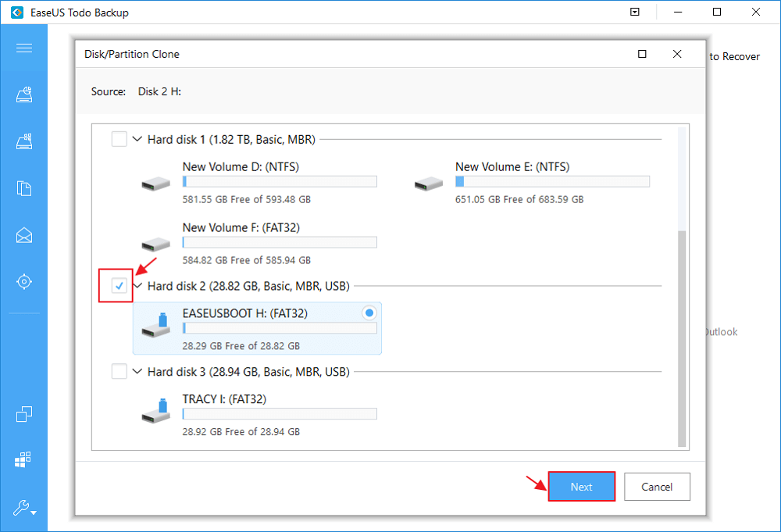Click the New Volume D: capacity bar
This screenshot has width=781, height=532.
click(x=279, y=180)
